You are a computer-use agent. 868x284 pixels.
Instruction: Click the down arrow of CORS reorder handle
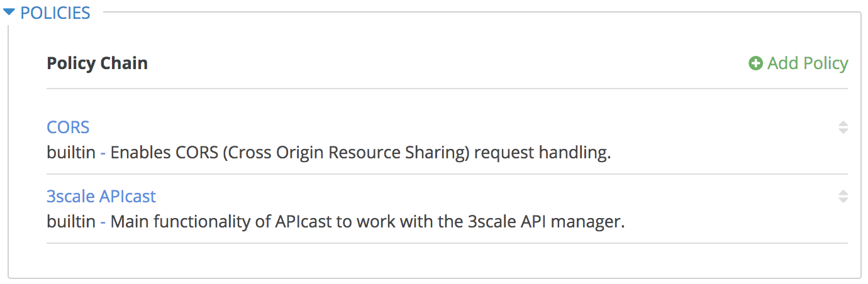pos(843,131)
